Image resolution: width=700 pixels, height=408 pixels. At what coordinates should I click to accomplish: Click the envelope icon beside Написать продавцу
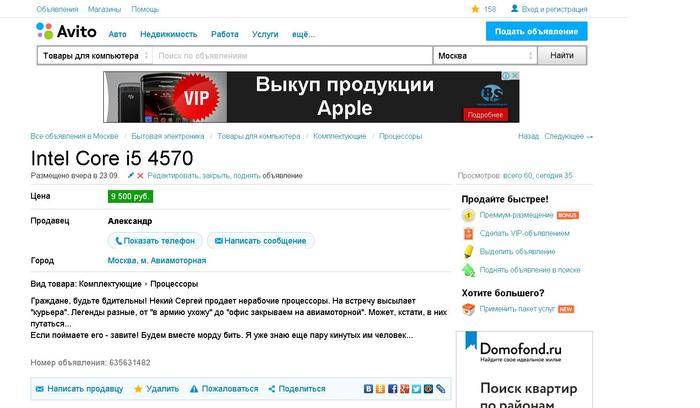(x=40, y=389)
